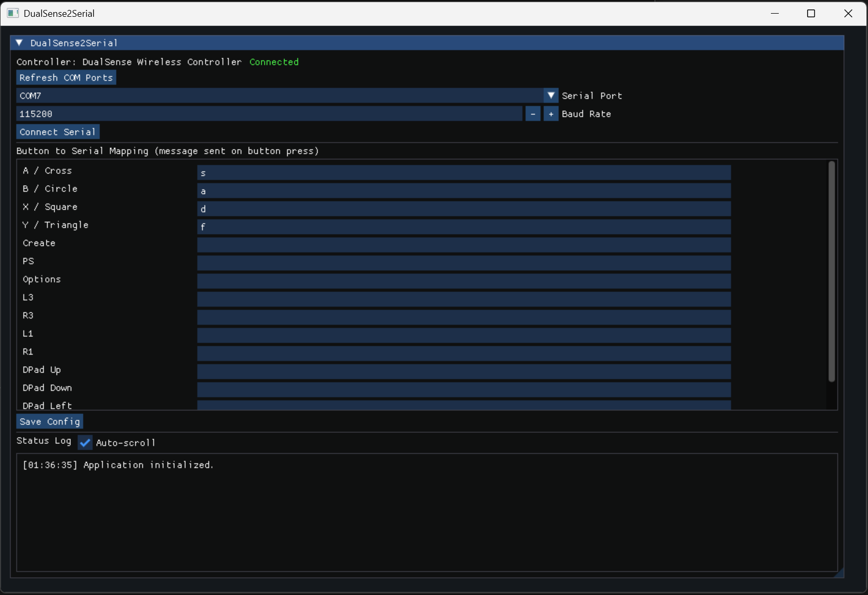Click the decrement button for Baud Rate
868x595 pixels.
click(533, 114)
